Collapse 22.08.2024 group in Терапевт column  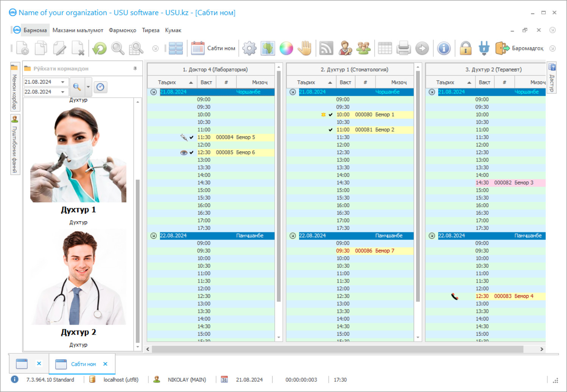click(x=431, y=236)
